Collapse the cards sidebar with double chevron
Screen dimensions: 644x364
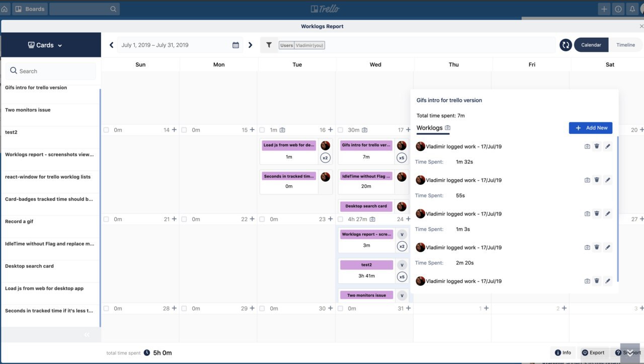click(x=87, y=335)
